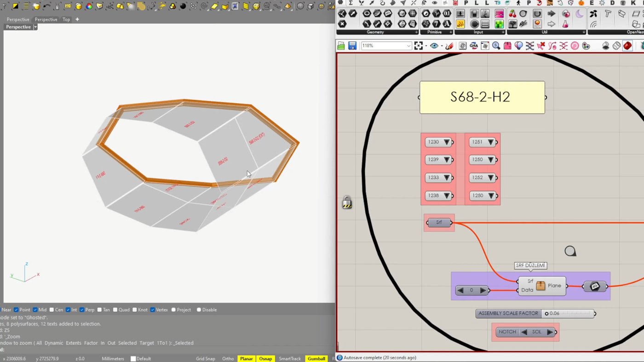The height and width of the screenshot is (362, 644).
Task: Click the REC record icon in the Util panel
Action: pyautogui.click(x=537, y=24)
